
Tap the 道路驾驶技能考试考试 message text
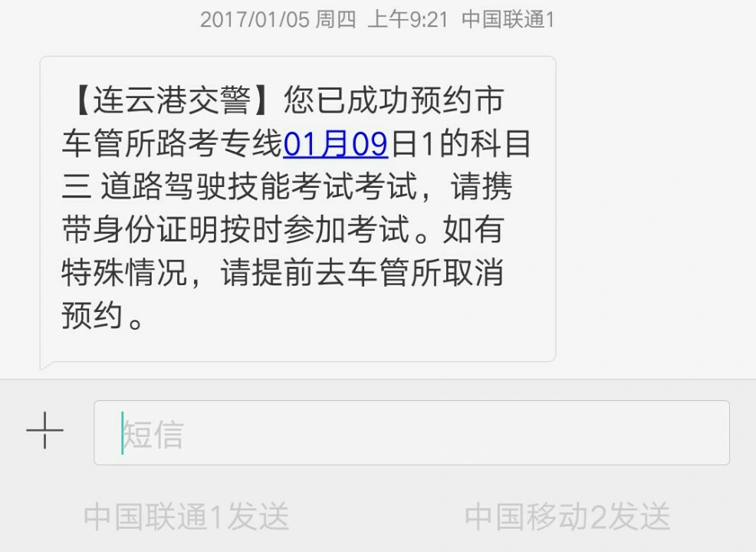pos(259,186)
